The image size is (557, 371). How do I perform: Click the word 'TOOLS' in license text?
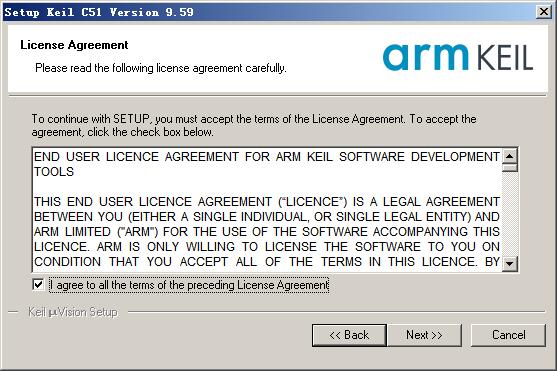[54, 172]
